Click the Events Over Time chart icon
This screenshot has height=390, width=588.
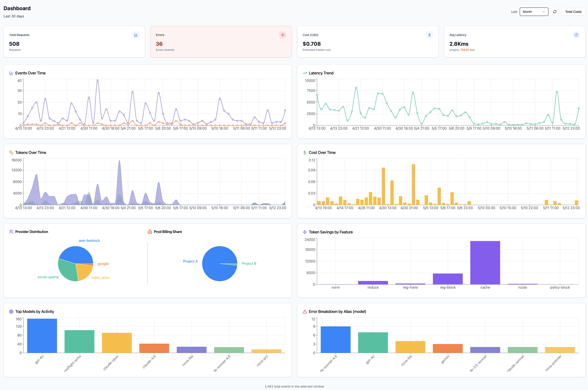coord(11,73)
